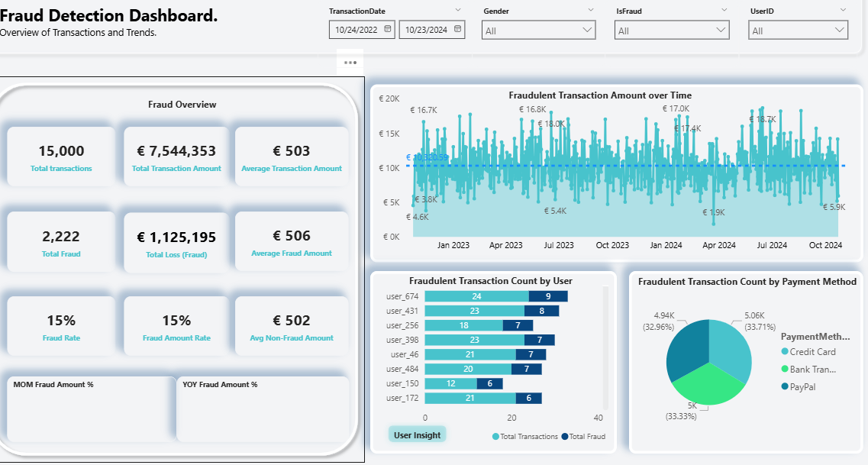
Task: Click the user_398 row label
Action: (x=402, y=340)
